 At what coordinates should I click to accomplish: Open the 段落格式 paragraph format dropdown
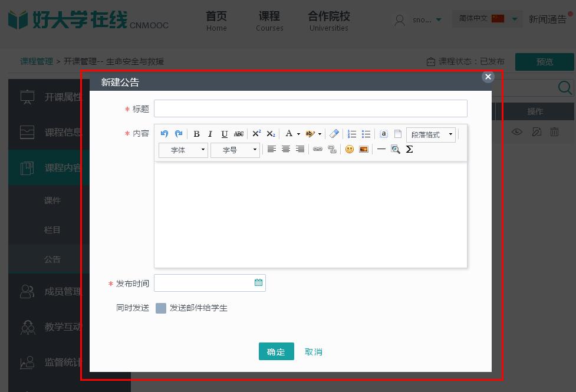click(x=431, y=134)
